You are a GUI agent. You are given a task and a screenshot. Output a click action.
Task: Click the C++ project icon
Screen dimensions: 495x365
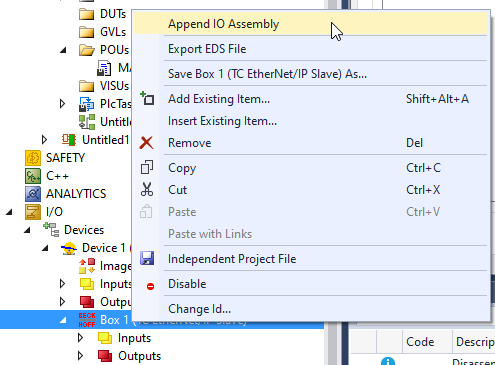coord(33,176)
